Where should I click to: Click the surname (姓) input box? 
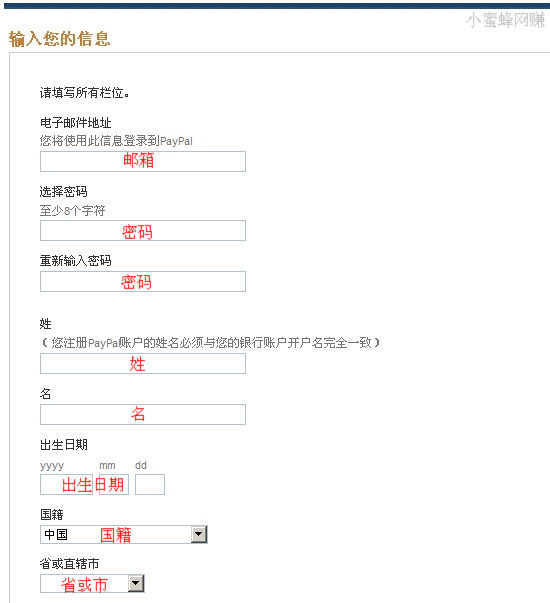pos(143,363)
